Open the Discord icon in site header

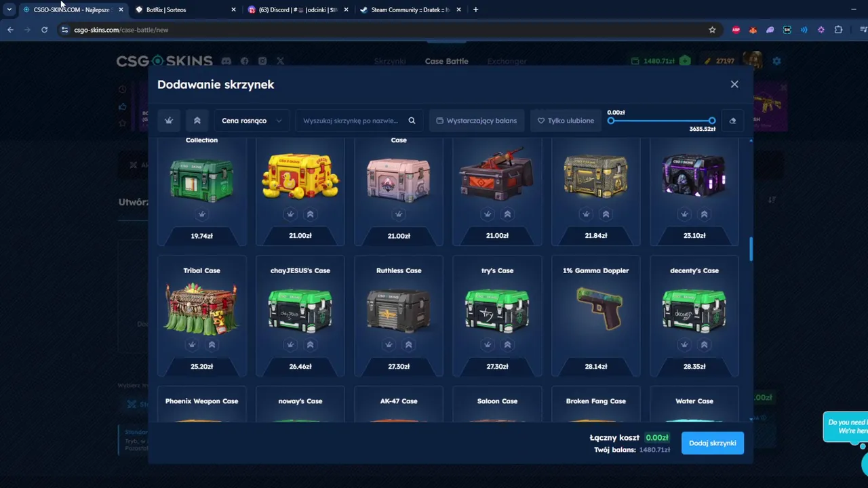(226, 61)
